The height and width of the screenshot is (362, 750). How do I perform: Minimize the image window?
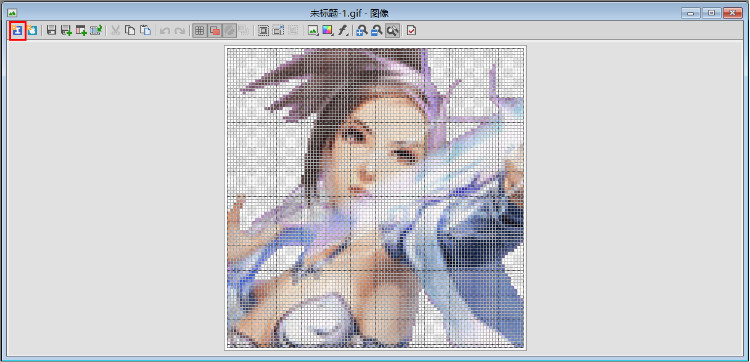point(692,13)
